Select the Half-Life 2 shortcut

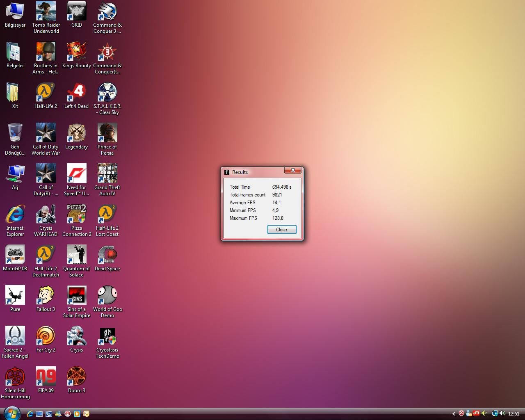point(46,96)
